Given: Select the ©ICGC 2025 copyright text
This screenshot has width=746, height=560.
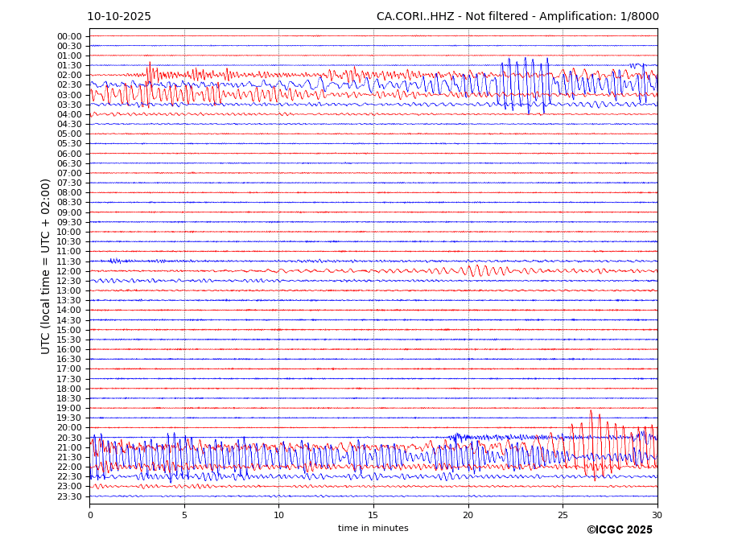Looking at the screenshot, I should pyautogui.click(x=619, y=530).
